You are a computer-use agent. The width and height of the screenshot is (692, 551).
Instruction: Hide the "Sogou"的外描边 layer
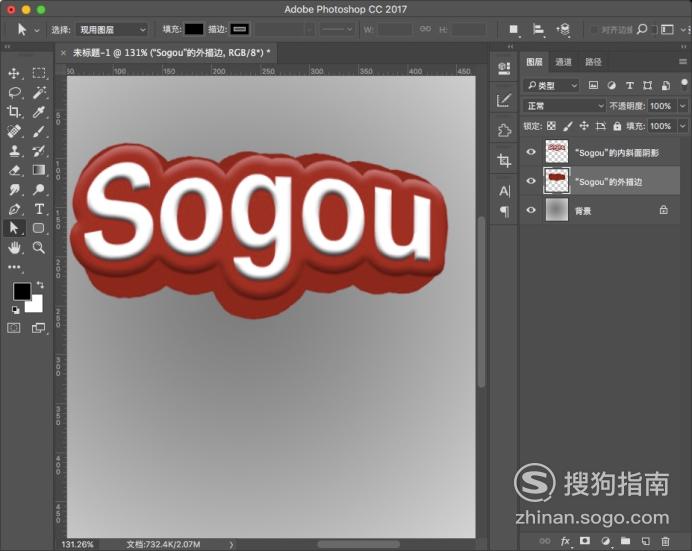pos(531,181)
